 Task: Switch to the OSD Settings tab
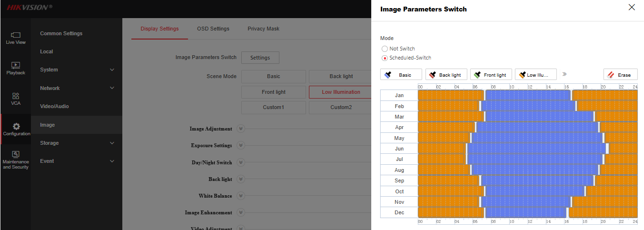(x=213, y=29)
